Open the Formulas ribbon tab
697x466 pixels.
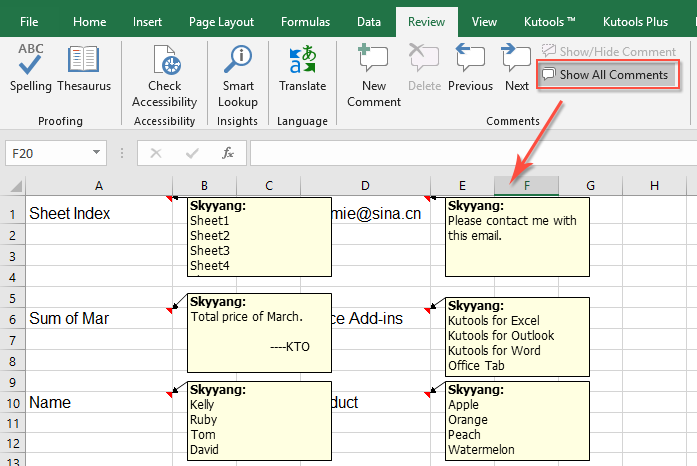(x=305, y=21)
